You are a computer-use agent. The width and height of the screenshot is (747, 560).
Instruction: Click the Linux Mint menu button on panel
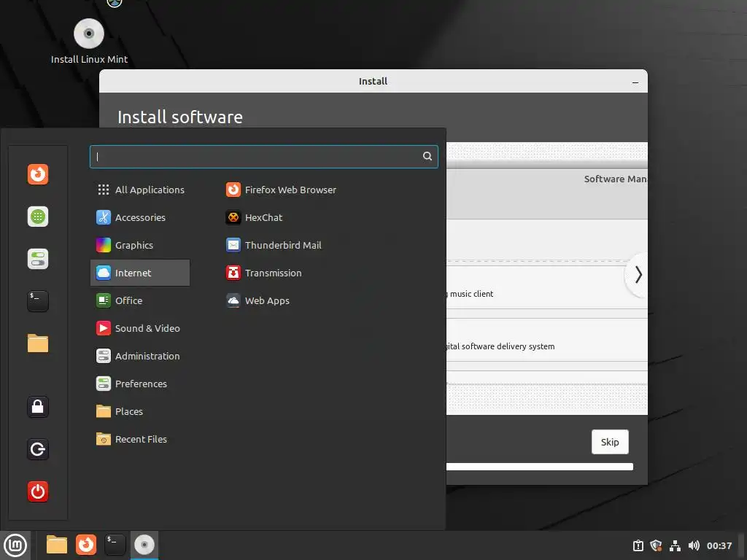coord(15,545)
